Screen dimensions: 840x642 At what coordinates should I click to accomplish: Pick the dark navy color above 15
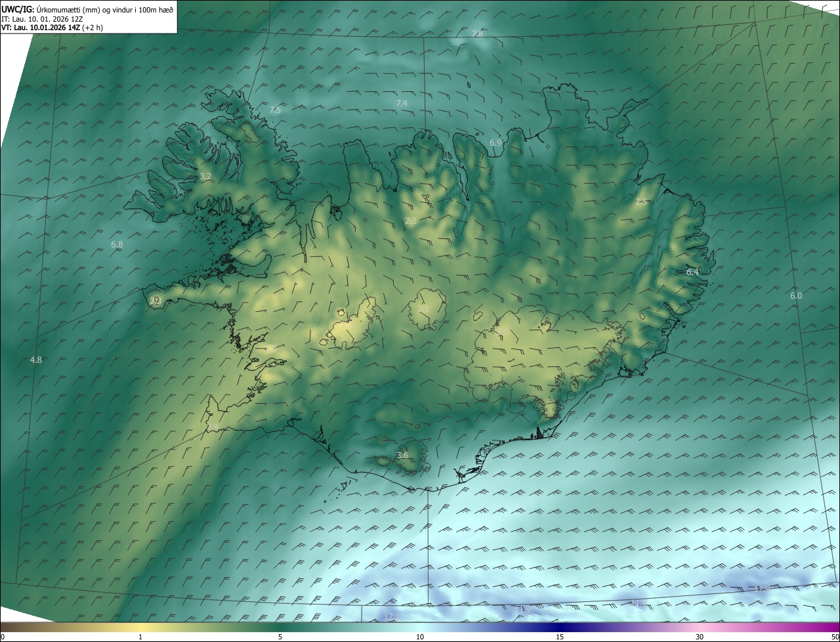click(x=560, y=628)
